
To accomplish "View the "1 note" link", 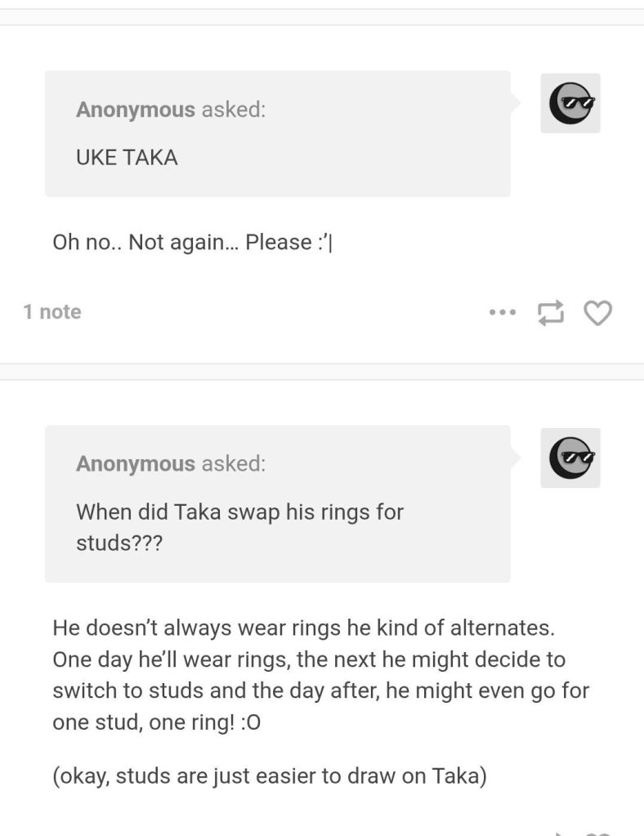I will [52, 311].
